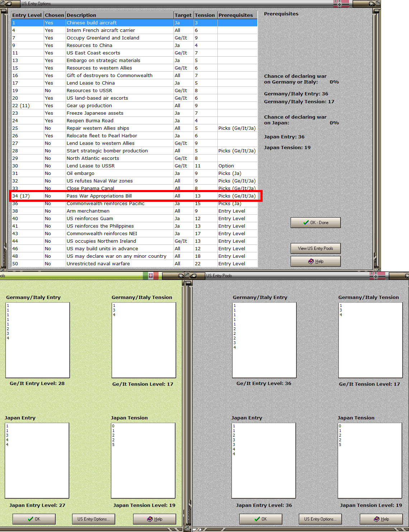Screen dimensions: 409x532
Task: Select the Resources to USSR option
Action: (134, 90)
